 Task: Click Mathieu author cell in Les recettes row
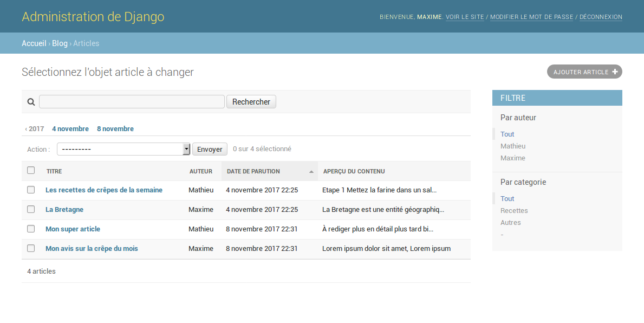(201, 190)
